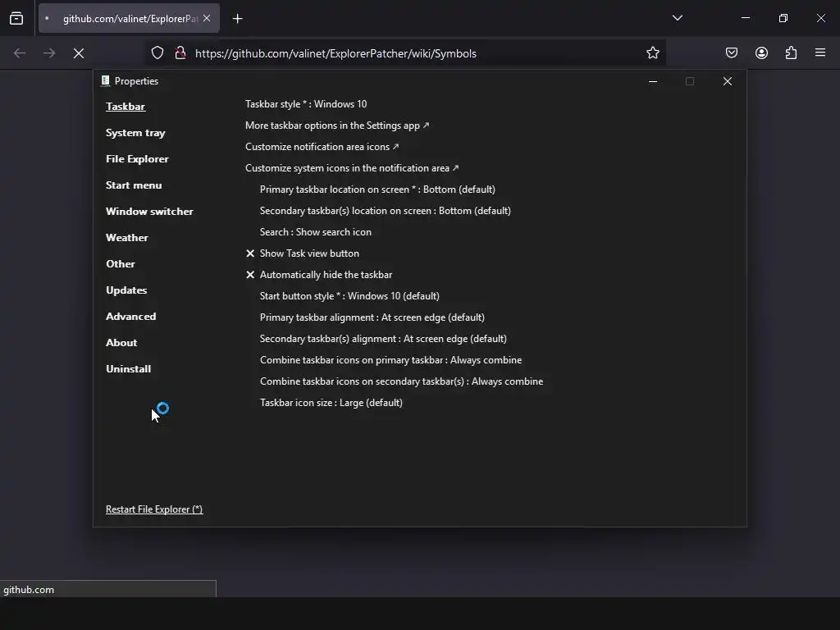Image resolution: width=840 pixels, height=630 pixels.
Task: Open the Advanced section
Action: point(130,317)
